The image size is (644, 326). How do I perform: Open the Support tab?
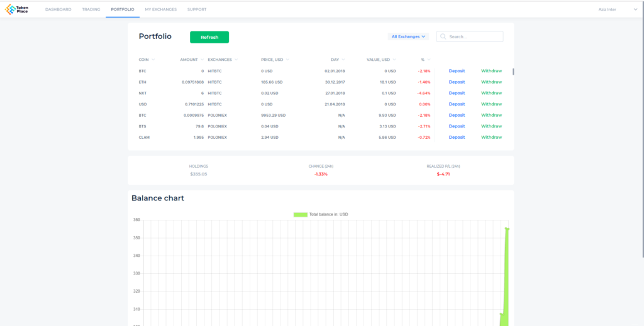[x=197, y=9]
